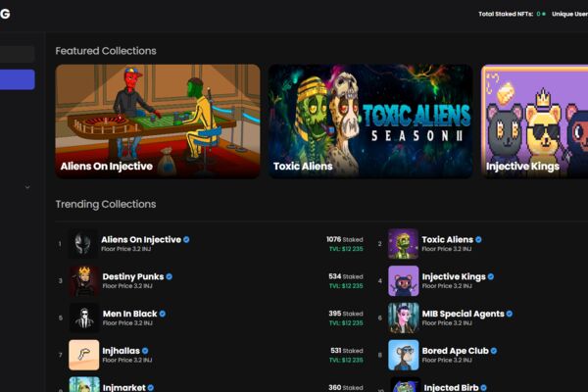This screenshot has width=588, height=392.
Task: Click the Injmarket collection avatar
Action: point(84,384)
